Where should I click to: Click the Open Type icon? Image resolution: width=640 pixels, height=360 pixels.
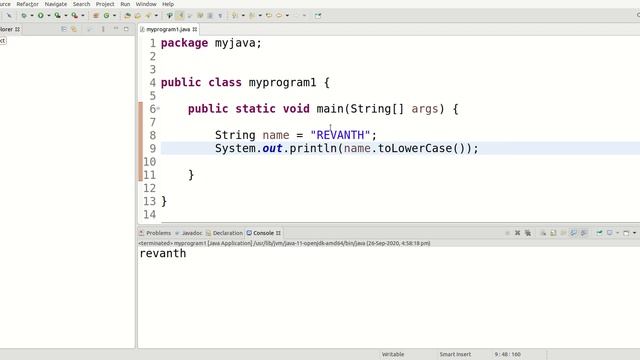click(127, 16)
